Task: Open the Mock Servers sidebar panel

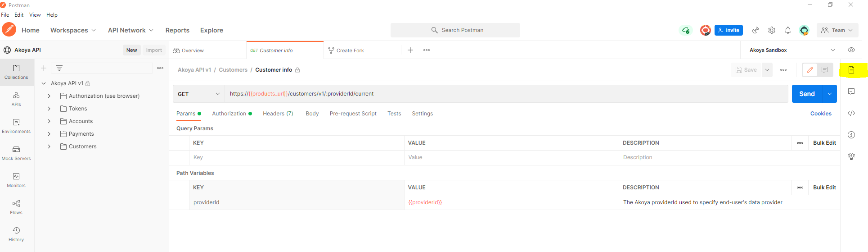Action: click(x=16, y=153)
